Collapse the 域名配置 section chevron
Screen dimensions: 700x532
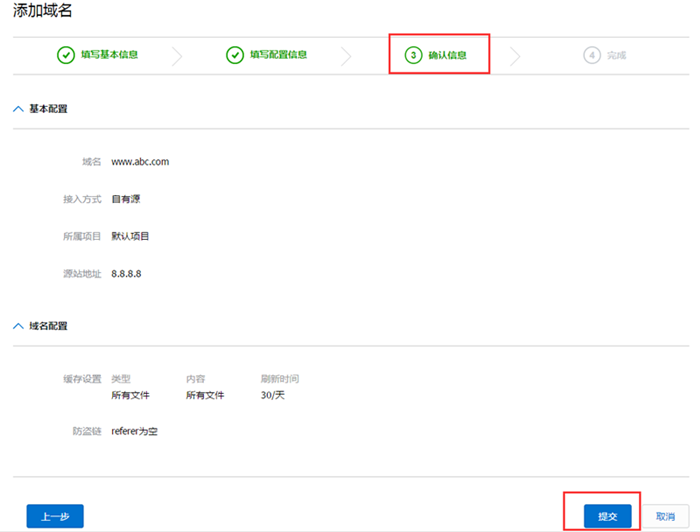pyautogui.click(x=18, y=326)
